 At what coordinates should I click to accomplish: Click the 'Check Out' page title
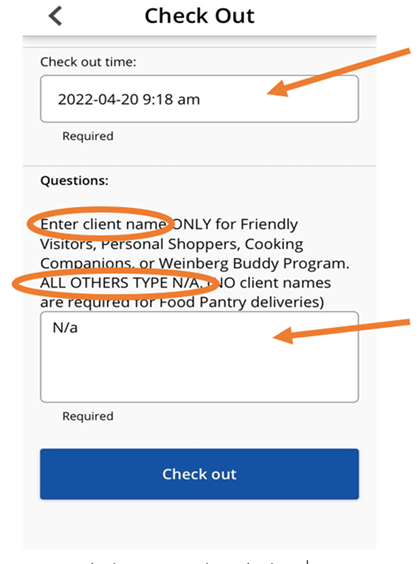click(x=199, y=16)
